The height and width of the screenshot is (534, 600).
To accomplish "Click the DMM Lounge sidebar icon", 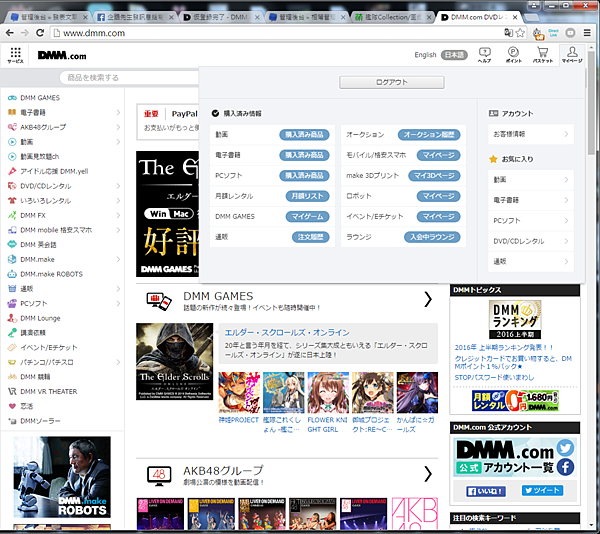I will pyautogui.click(x=12, y=318).
